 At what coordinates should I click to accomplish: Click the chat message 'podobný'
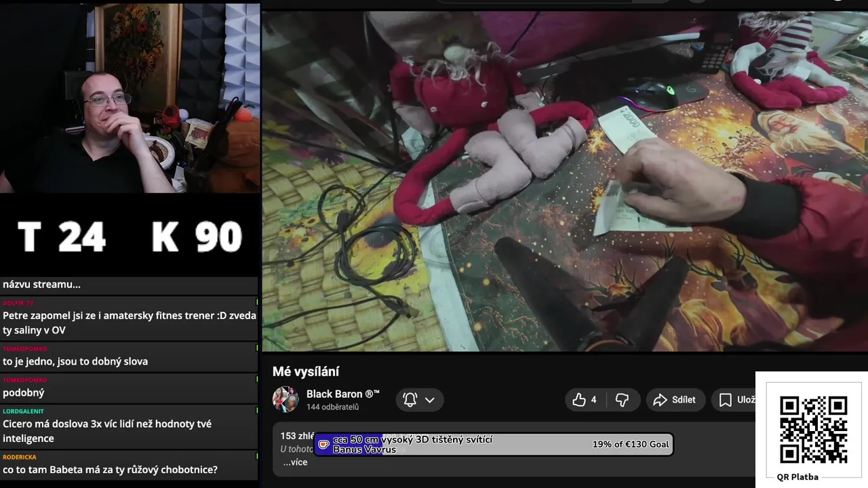click(129, 388)
